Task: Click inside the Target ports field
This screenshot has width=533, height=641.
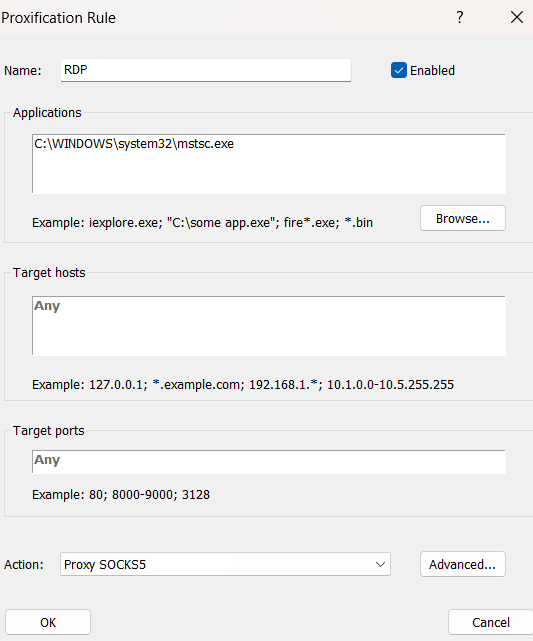Action: 269,462
